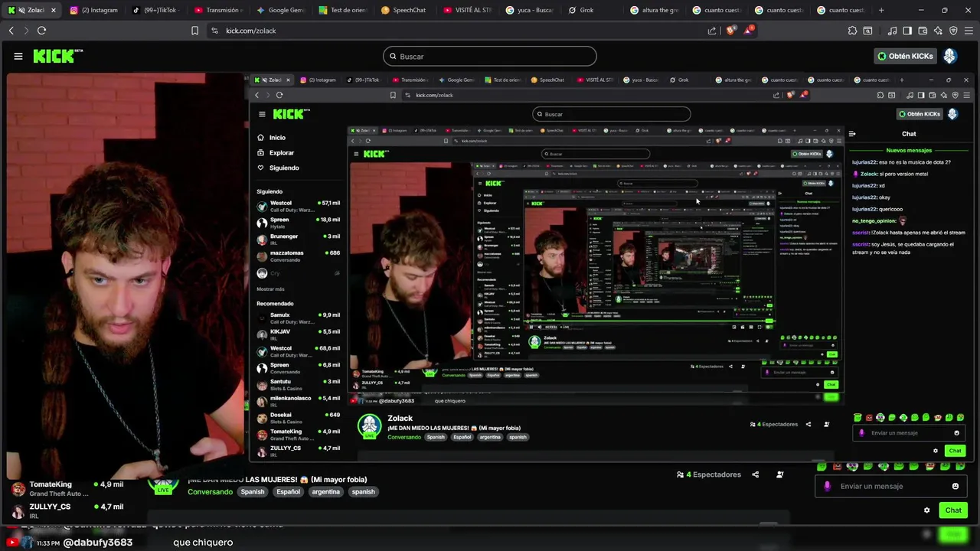Viewport: 980px width, 551px height.
Task: Click mazzatomas in the largest mirrored sidebar
Action: pyautogui.click(x=299, y=256)
